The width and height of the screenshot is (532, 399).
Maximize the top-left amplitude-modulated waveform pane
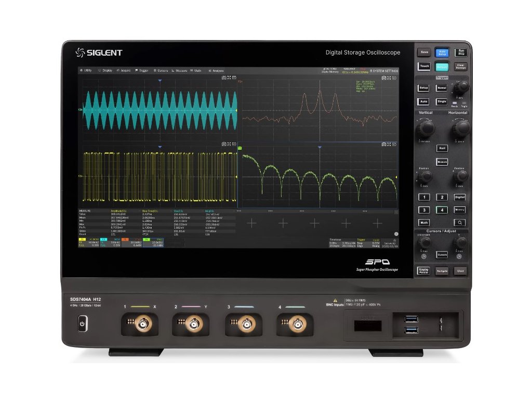229,78
